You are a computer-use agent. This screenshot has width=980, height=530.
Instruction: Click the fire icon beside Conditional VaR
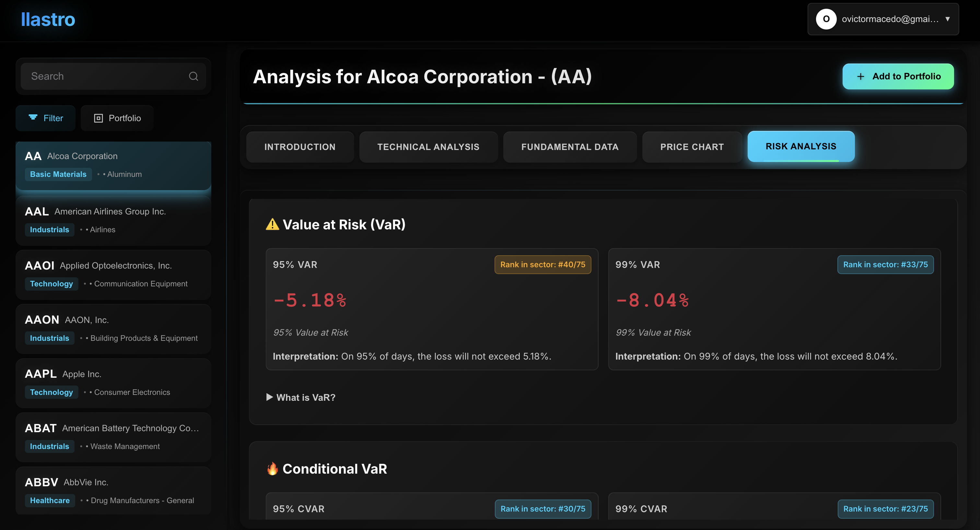(x=273, y=469)
